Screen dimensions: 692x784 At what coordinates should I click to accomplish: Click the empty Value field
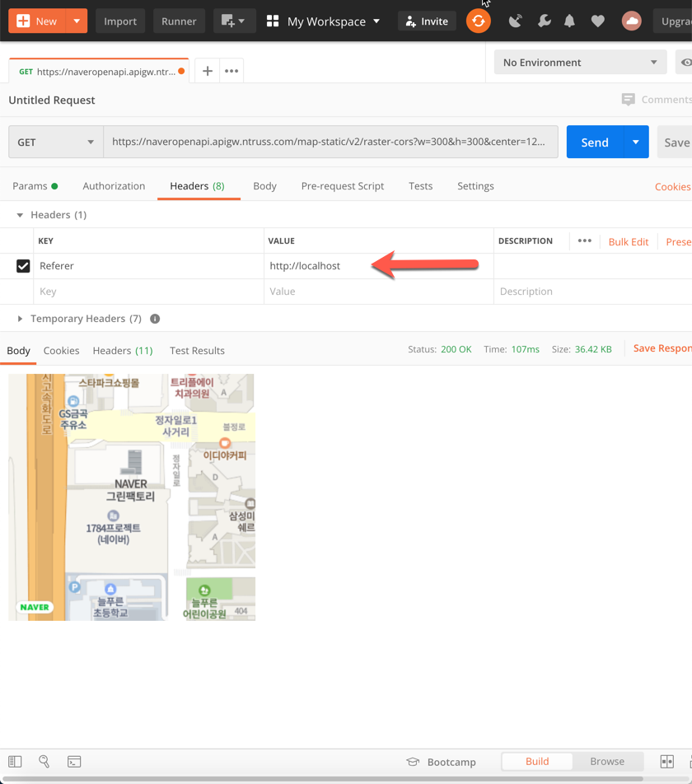coord(378,292)
